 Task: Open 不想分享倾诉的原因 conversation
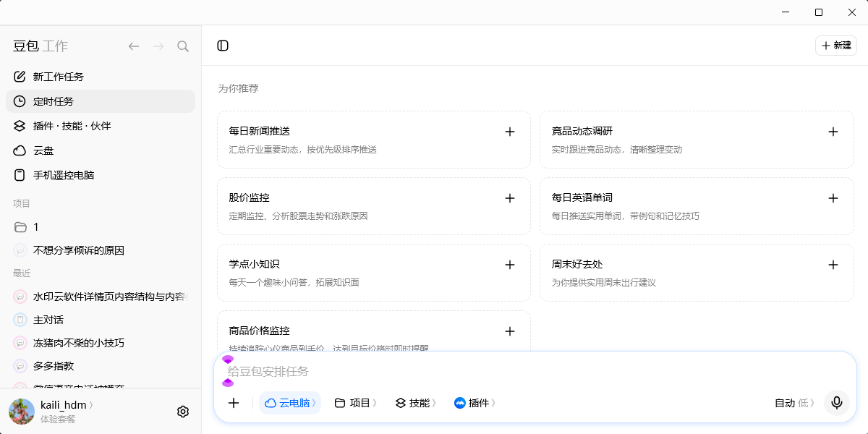point(101,250)
